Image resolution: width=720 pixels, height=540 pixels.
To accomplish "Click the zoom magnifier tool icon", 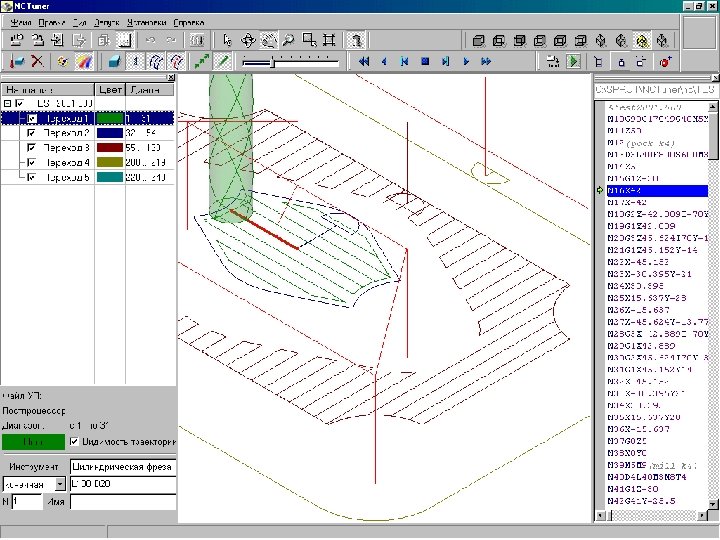I will 288,40.
